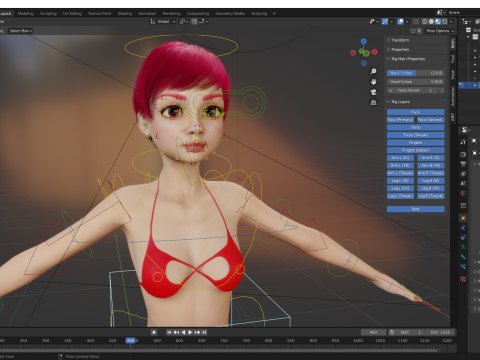
Task: Click the current frame number field
Action: coord(374,332)
